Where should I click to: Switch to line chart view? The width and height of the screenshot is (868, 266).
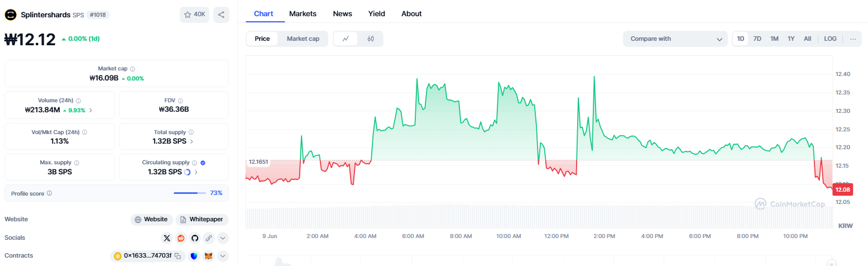click(x=346, y=39)
